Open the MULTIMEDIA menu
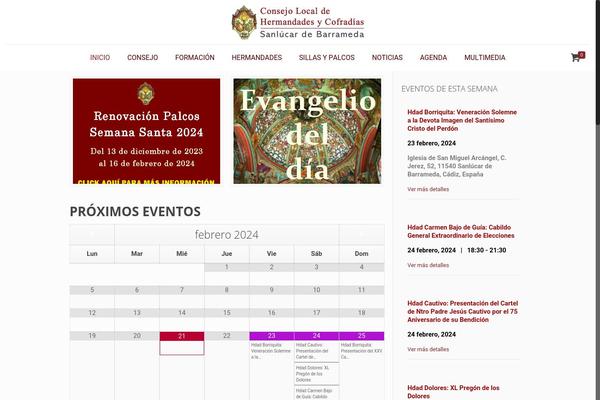 (485, 57)
